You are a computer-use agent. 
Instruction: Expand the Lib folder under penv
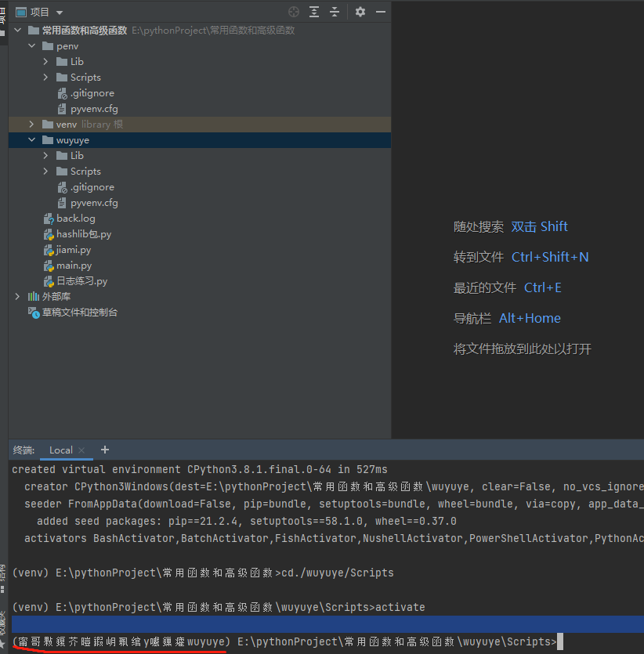pyautogui.click(x=45, y=62)
